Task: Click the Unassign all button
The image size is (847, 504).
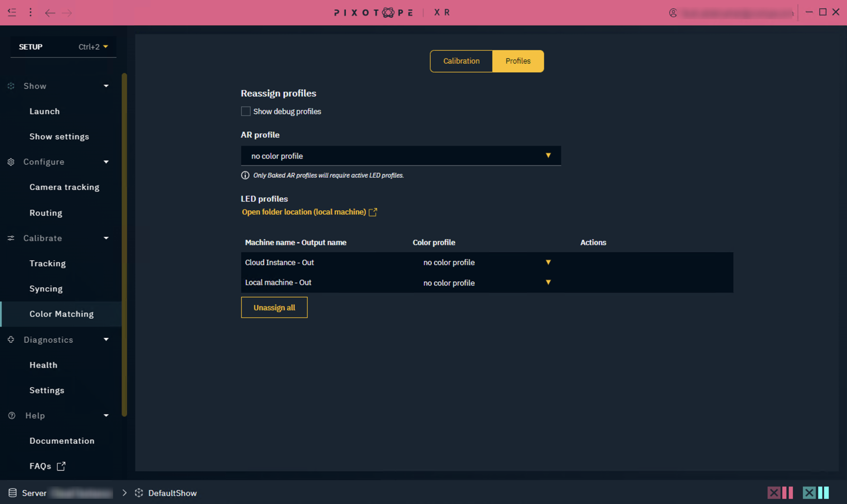Action: click(274, 307)
